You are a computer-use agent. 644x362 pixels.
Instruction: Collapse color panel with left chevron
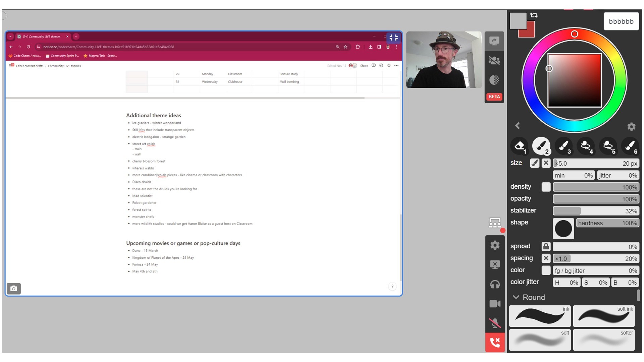(518, 126)
